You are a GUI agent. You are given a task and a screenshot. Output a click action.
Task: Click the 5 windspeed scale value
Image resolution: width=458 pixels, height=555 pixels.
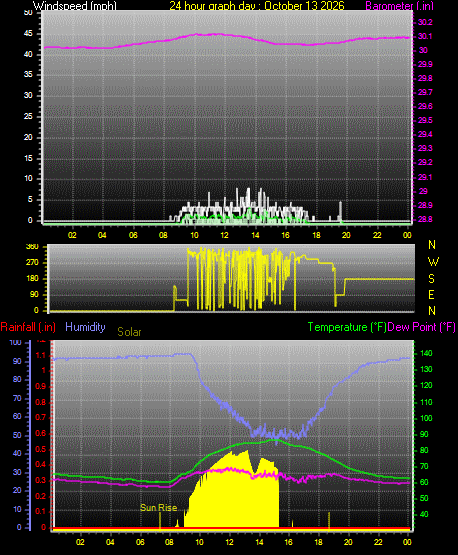(30, 199)
